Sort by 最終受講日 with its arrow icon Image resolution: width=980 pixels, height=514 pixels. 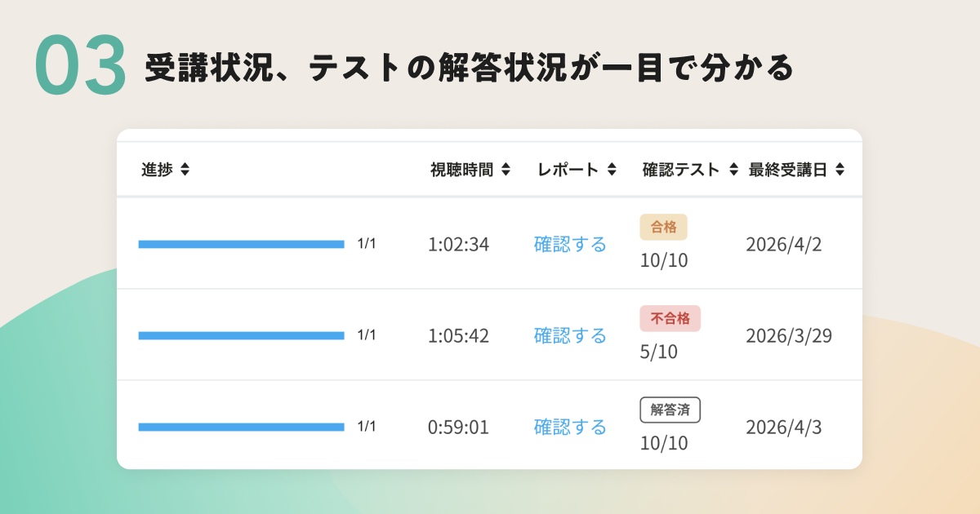coord(840,170)
